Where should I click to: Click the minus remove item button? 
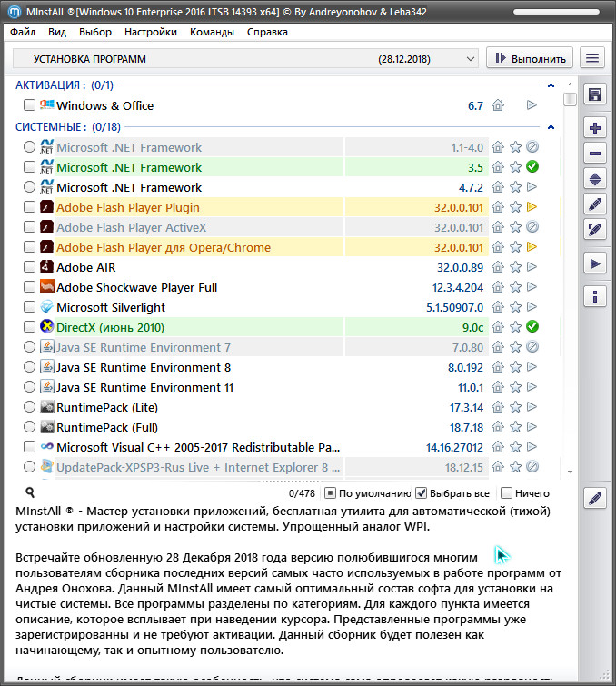595,154
